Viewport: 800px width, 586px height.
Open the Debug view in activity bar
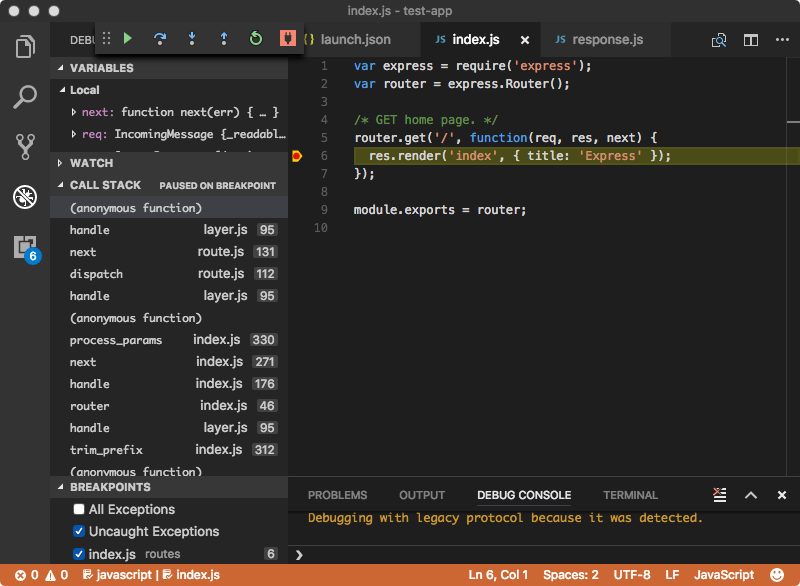[x=25, y=197]
